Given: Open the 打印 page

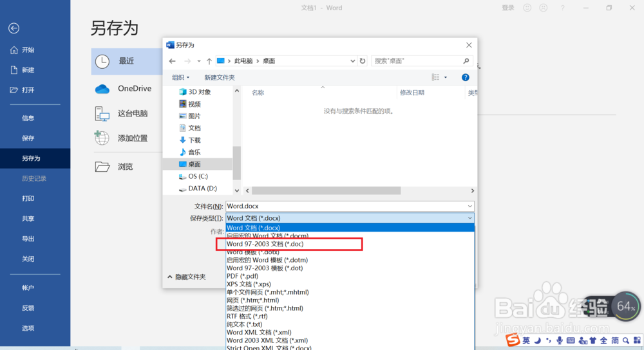Looking at the screenshot, I should pos(28,199).
